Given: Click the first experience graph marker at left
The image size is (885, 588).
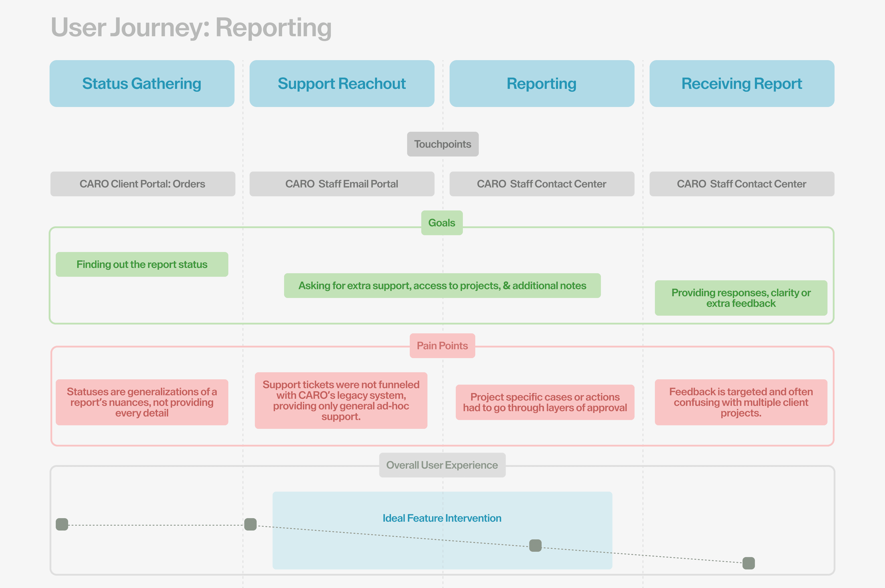Looking at the screenshot, I should click(62, 524).
